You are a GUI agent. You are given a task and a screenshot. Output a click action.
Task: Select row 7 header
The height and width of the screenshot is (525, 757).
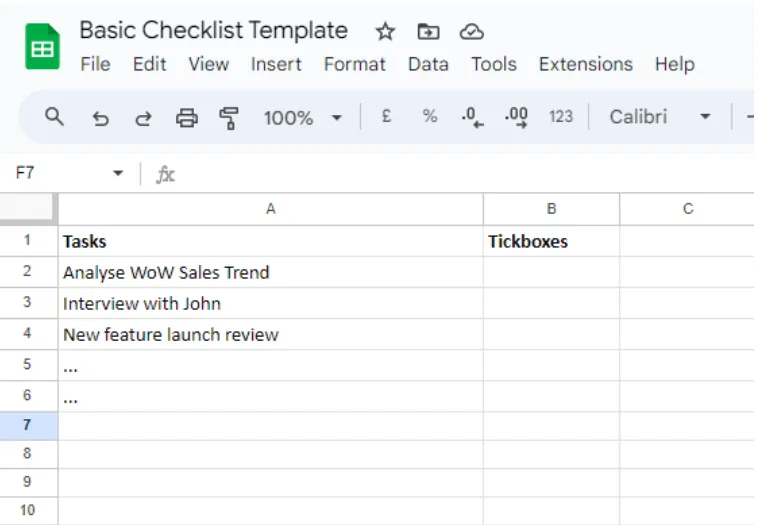tap(28, 426)
